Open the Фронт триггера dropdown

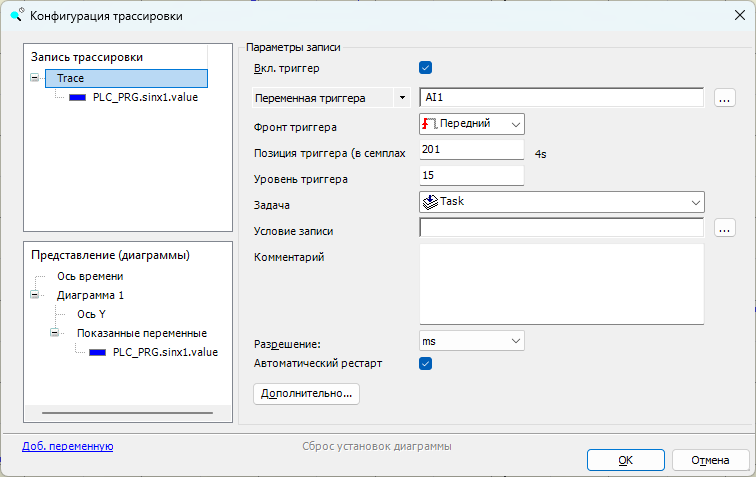515,124
